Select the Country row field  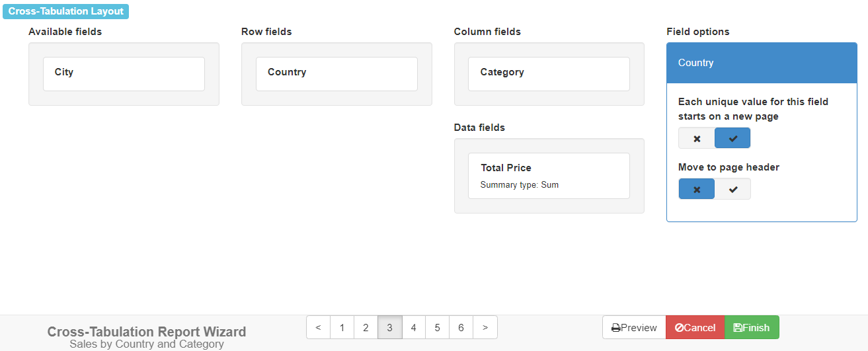(x=336, y=73)
